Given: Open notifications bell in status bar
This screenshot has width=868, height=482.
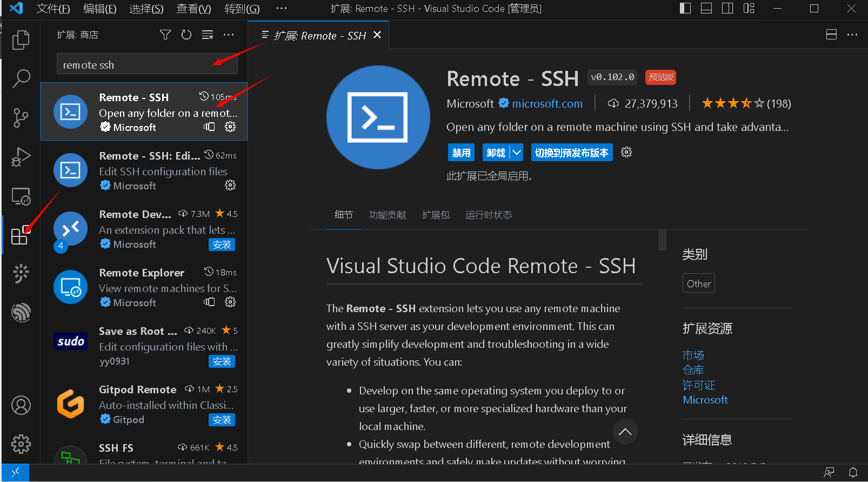Looking at the screenshot, I should (853, 473).
